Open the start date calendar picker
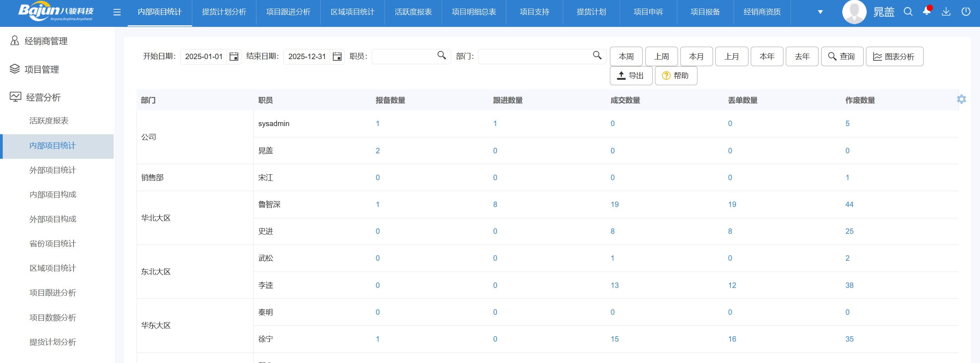The height and width of the screenshot is (363, 980). 234,57
